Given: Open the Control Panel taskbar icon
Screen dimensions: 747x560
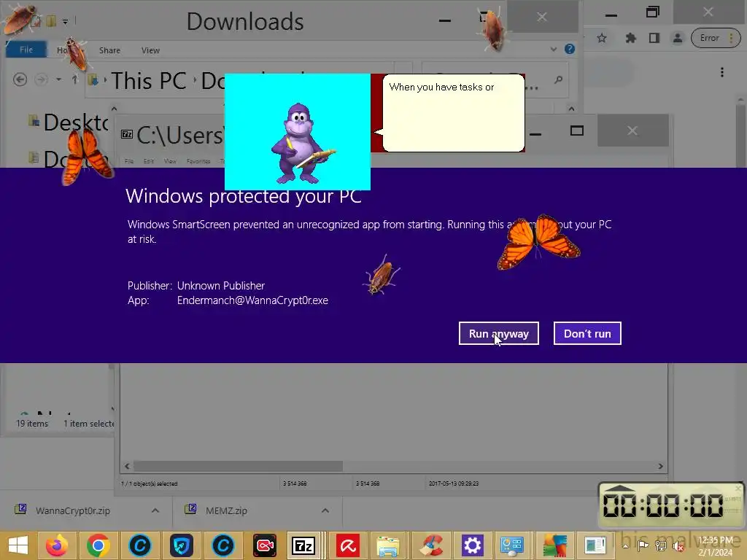Looking at the screenshot, I should (512, 545).
